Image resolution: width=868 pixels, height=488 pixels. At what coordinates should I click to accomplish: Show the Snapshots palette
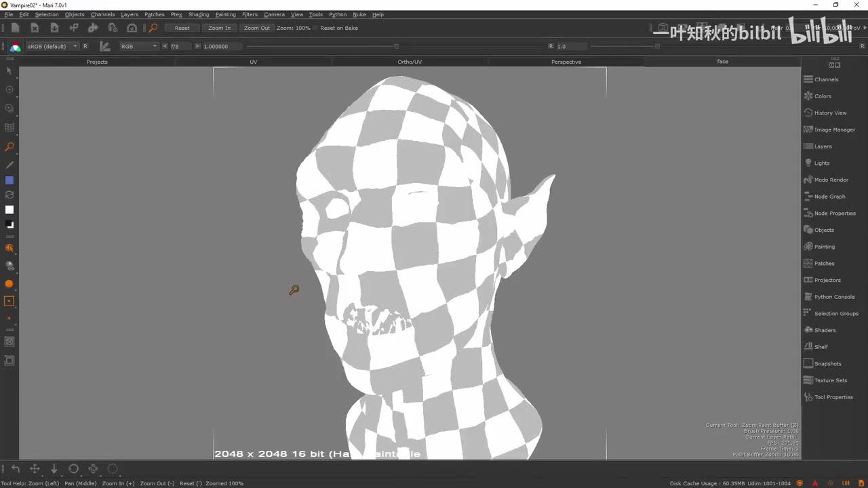[x=823, y=364]
